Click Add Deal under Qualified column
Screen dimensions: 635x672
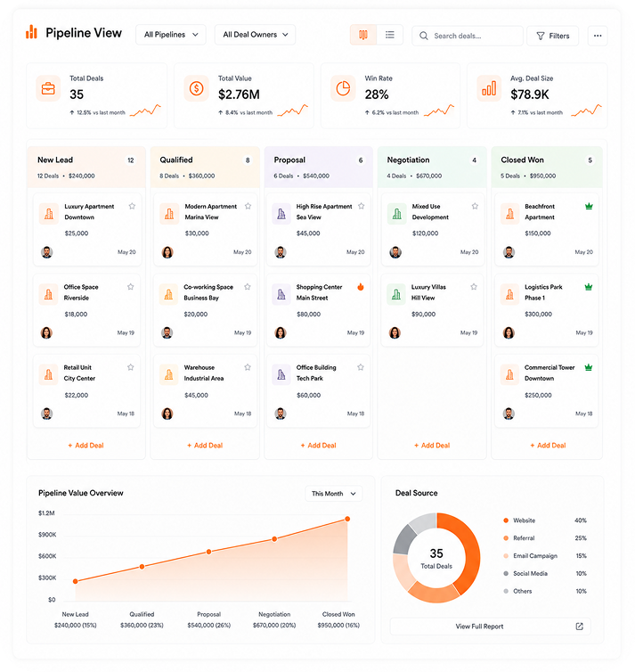coord(205,446)
